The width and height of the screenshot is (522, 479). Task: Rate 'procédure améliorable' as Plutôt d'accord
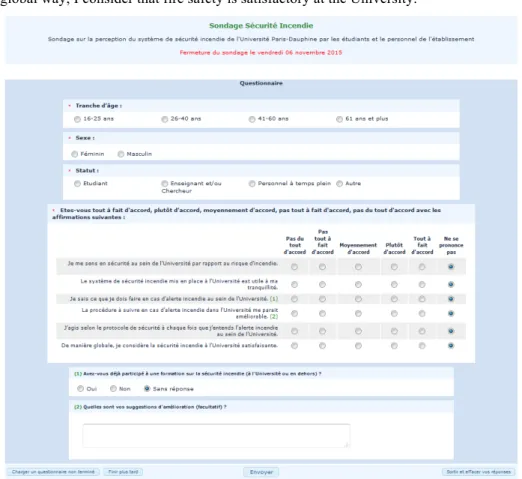[x=394, y=313]
